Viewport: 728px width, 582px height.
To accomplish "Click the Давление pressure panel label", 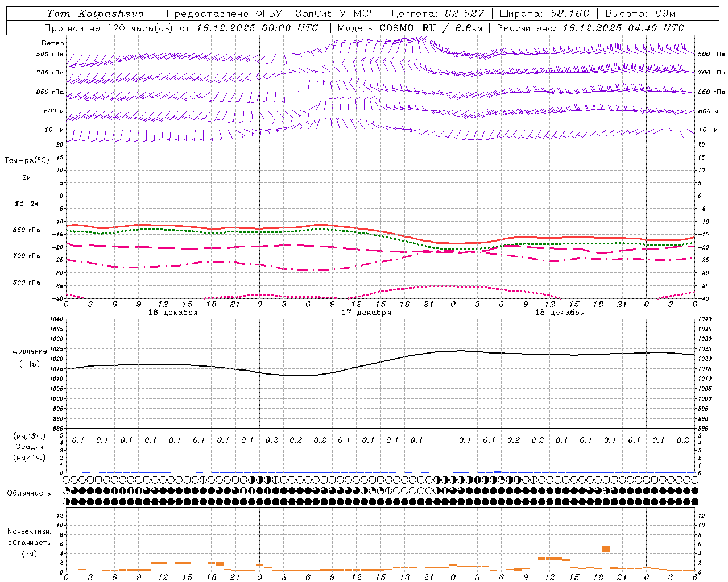I will tap(30, 351).
